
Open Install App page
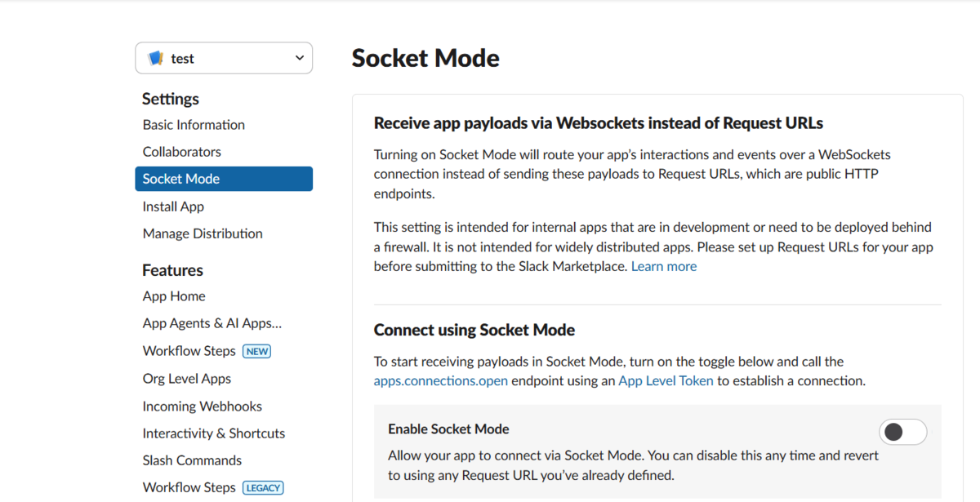pos(173,207)
